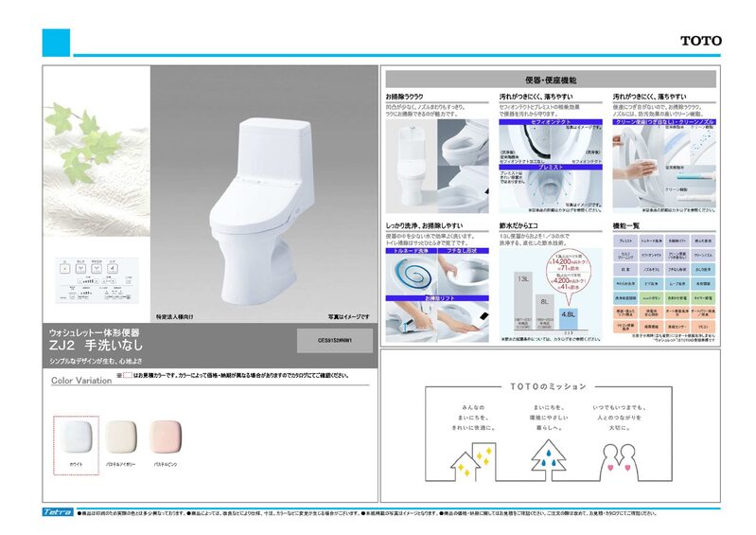Click the Color Variation heading

[x=81, y=381]
